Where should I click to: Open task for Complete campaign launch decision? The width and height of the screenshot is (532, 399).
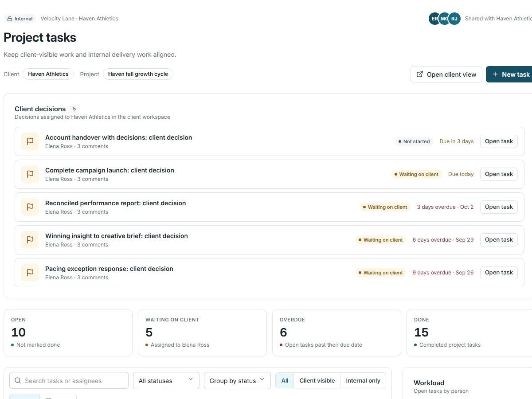pyautogui.click(x=499, y=174)
